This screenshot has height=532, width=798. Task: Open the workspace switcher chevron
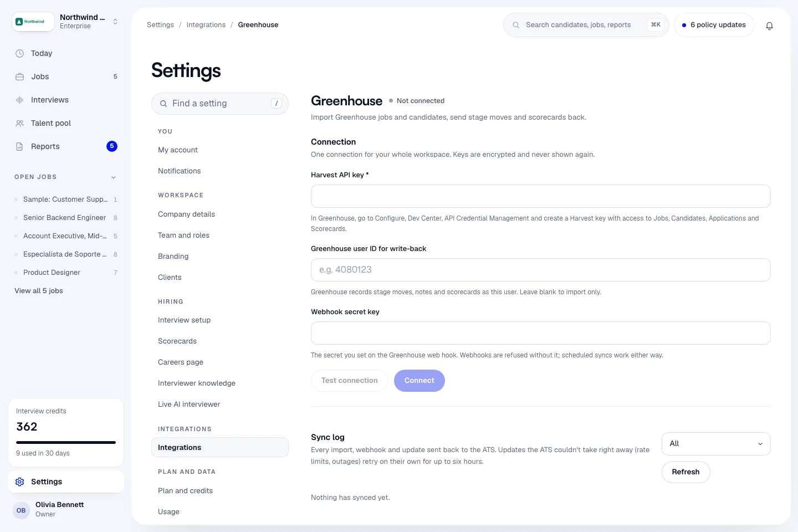point(115,22)
